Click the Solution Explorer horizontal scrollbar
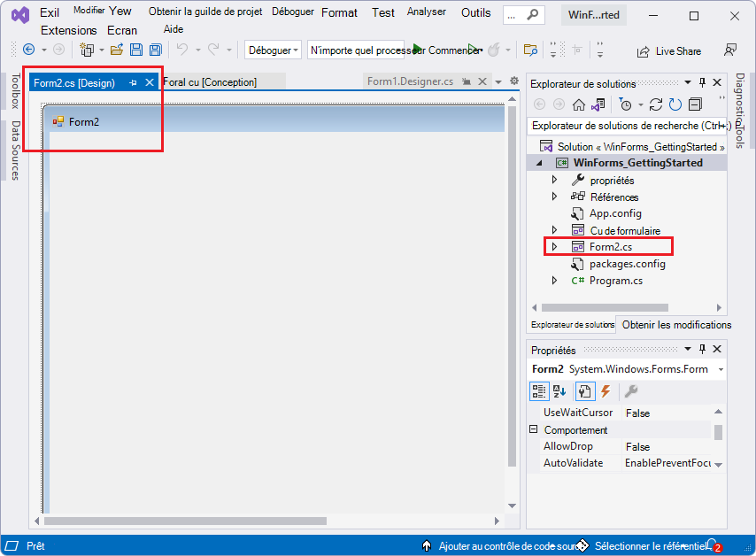Viewport: 756px width, 556px height. pos(605,307)
